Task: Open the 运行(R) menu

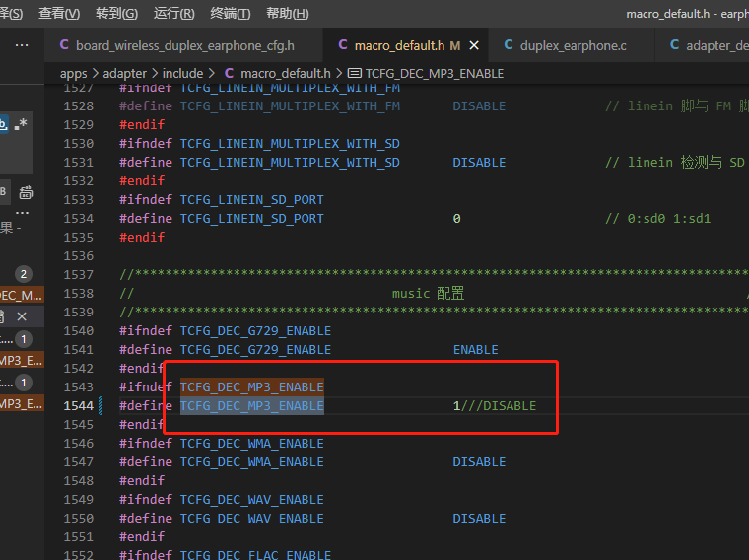Action: (173, 14)
